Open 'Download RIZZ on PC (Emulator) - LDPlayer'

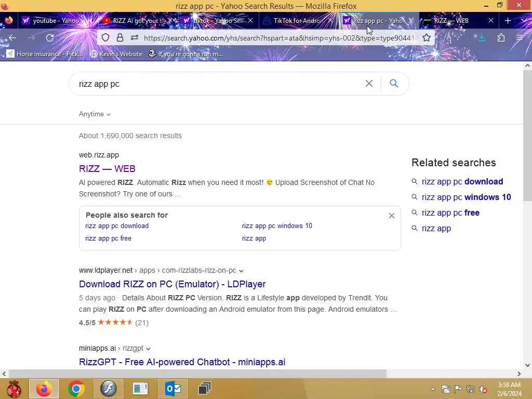coord(172,284)
